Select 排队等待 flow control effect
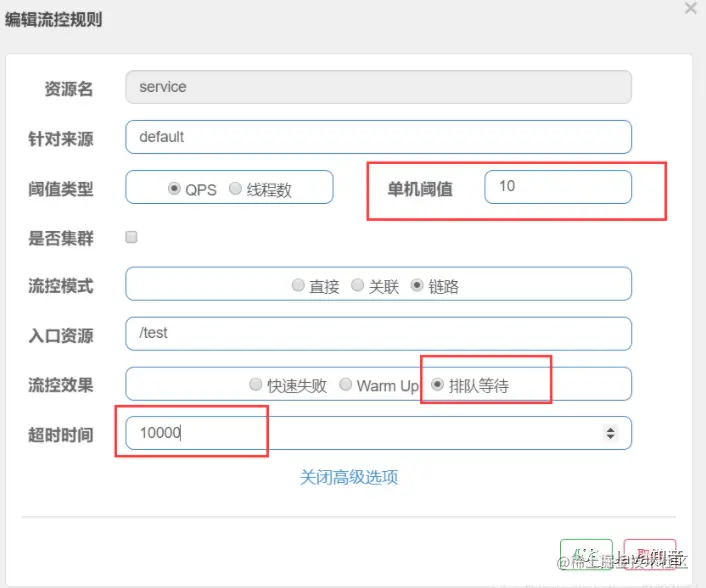Viewport: 706px width, 588px height. point(437,384)
